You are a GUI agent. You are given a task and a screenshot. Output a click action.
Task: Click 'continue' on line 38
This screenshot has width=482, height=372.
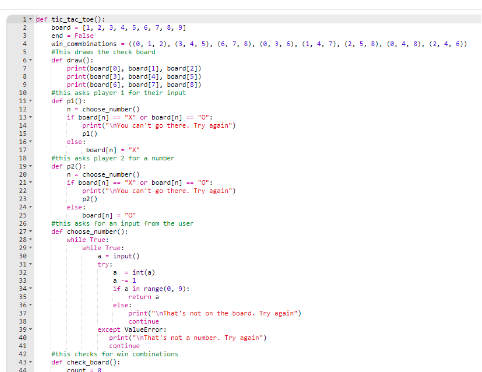(x=144, y=322)
